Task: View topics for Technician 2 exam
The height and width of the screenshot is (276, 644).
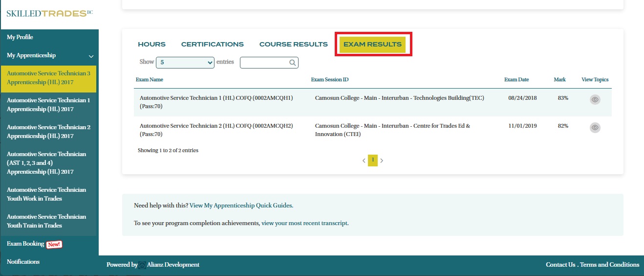Action: [x=595, y=128]
